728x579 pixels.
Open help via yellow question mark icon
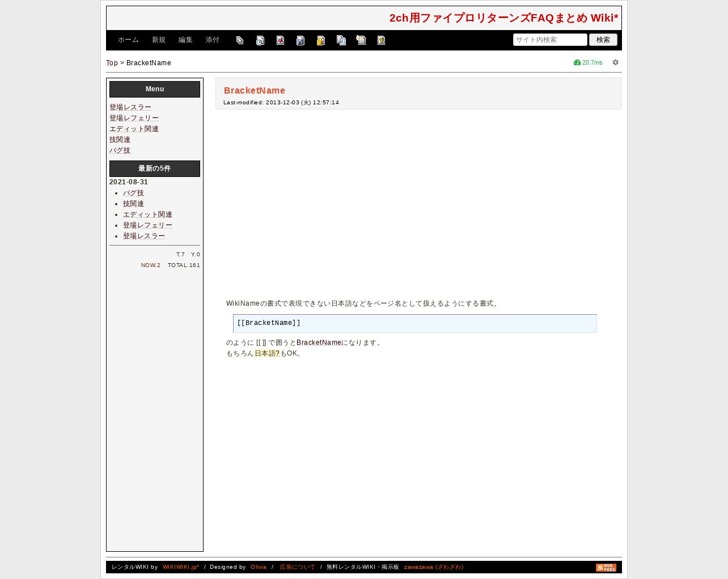pos(381,40)
